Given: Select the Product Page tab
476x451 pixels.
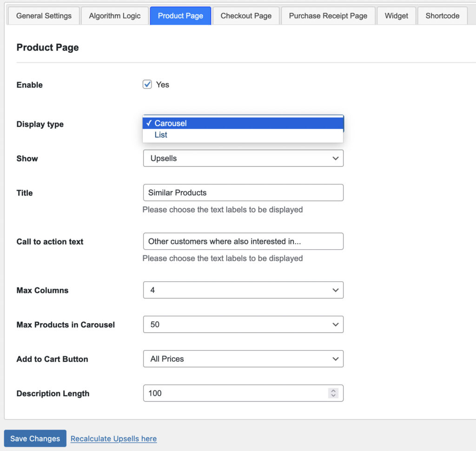Looking at the screenshot, I should tap(180, 16).
